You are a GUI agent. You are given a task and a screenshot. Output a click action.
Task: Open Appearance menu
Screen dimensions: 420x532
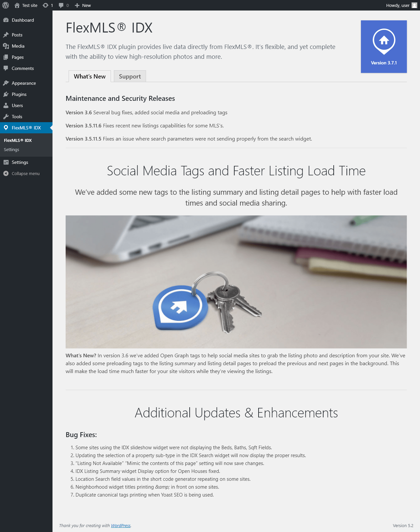(26, 83)
